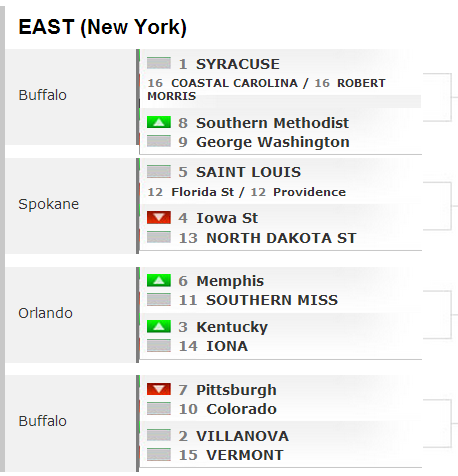Click the Saint Louis team name
This screenshot has height=476, width=458.
(x=248, y=172)
